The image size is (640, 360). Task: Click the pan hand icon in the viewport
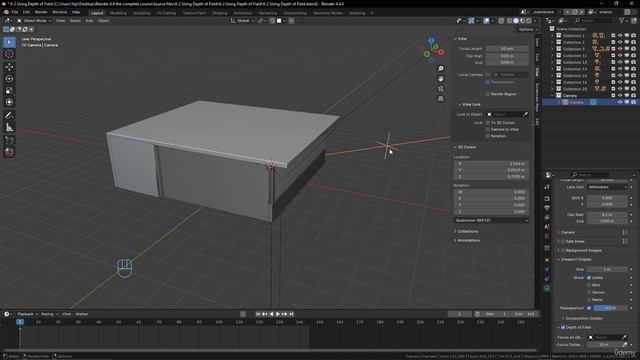pyautogui.click(x=440, y=78)
